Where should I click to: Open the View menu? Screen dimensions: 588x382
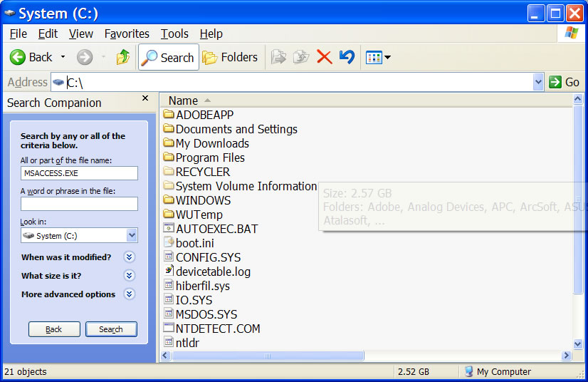[x=80, y=33]
